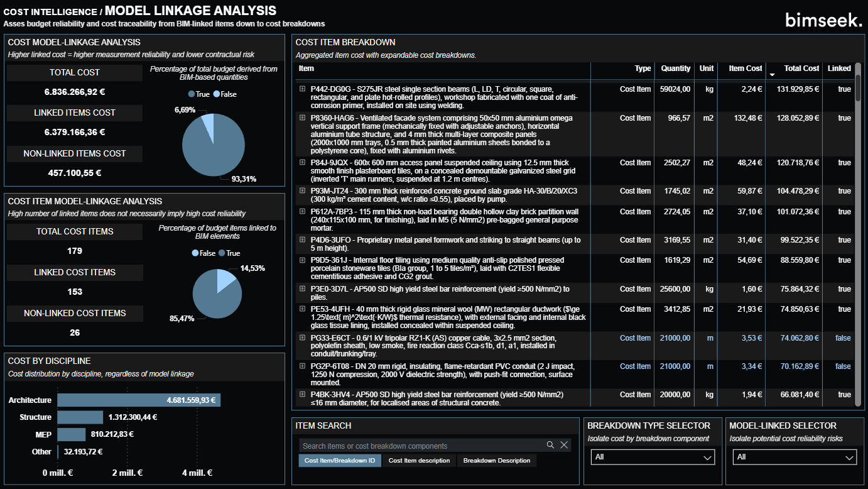Viewport: 868px width, 489px height.
Task: Click the Linked column header
Action: point(838,69)
